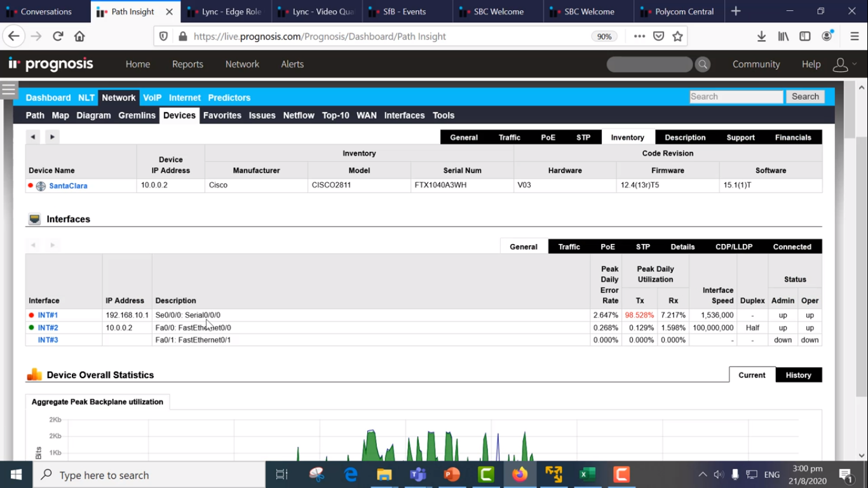
Task: Click the magnifier icon in the Prognosis header
Action: point(703,64)
